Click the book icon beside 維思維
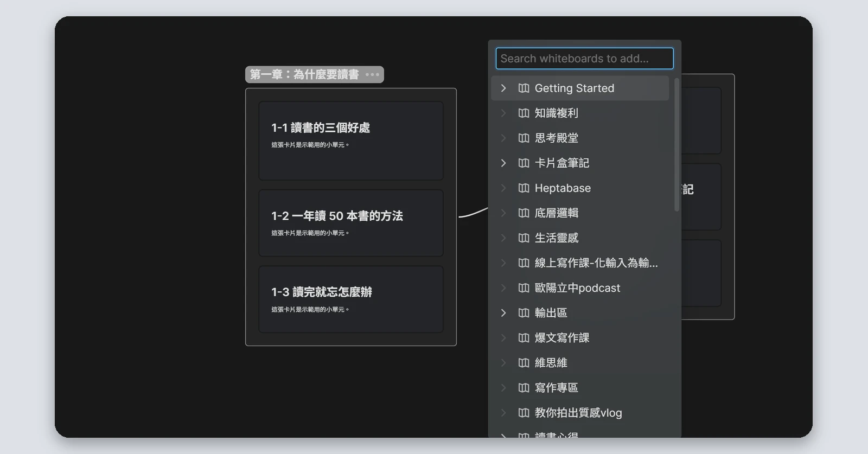 [524, 362]
